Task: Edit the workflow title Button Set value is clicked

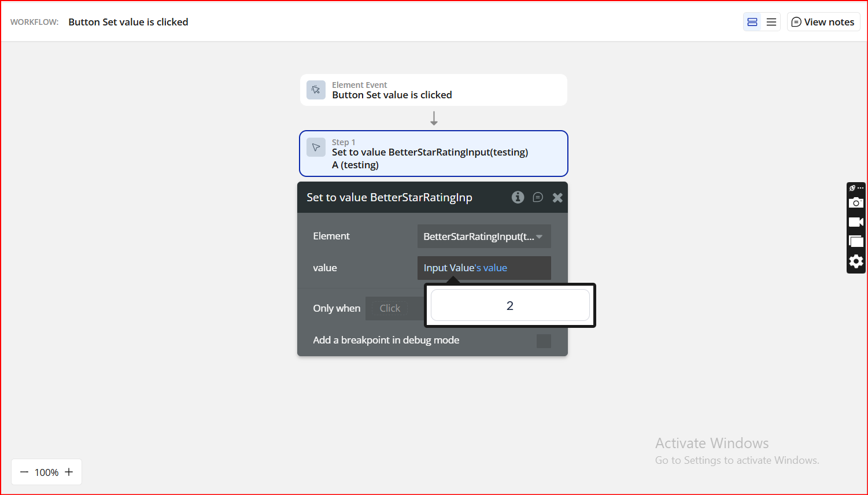Action: (x=128, y=22)
